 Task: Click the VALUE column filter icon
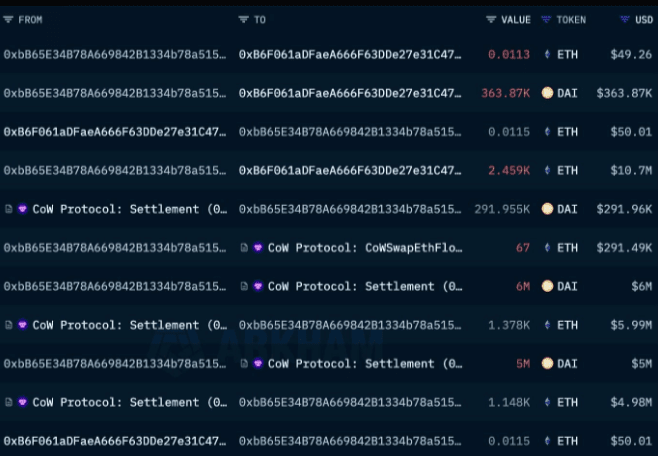tap(491, 20)
